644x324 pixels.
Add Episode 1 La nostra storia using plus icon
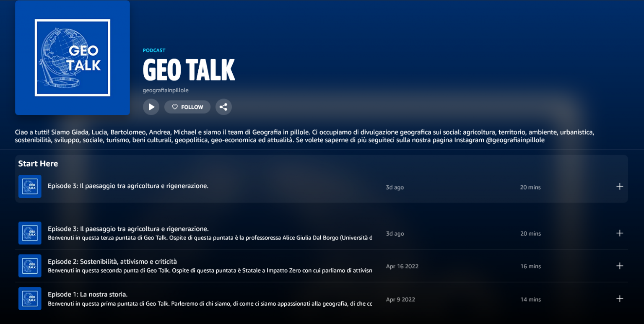620,299
